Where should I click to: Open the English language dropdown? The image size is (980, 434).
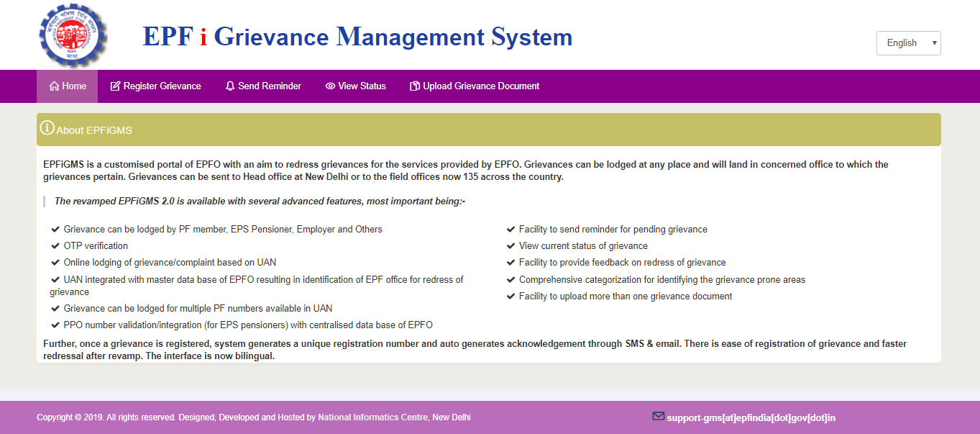pyautogui.click(x=908, y=43)
